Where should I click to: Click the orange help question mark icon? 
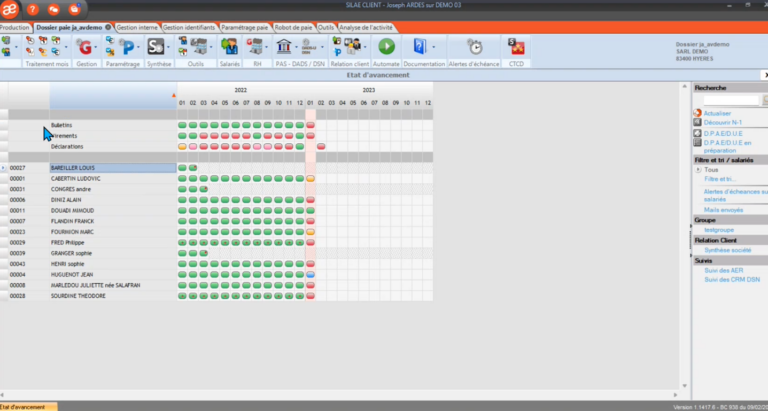click(x=33, y=9)
